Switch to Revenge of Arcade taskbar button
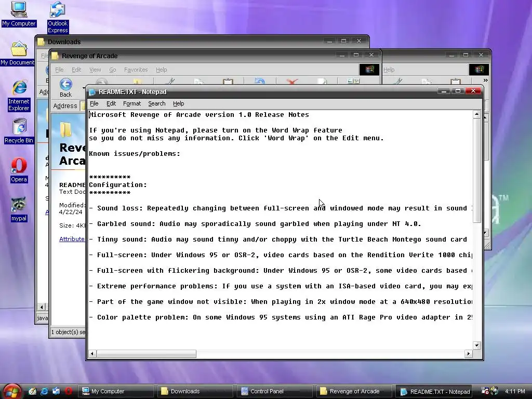Screen dimensions: 532x399 click(354, 391)
